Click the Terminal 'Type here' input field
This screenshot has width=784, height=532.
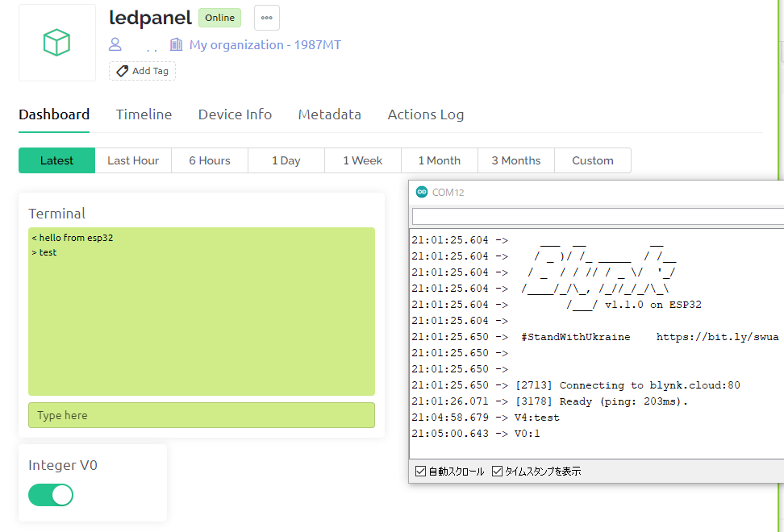[202, 415]
